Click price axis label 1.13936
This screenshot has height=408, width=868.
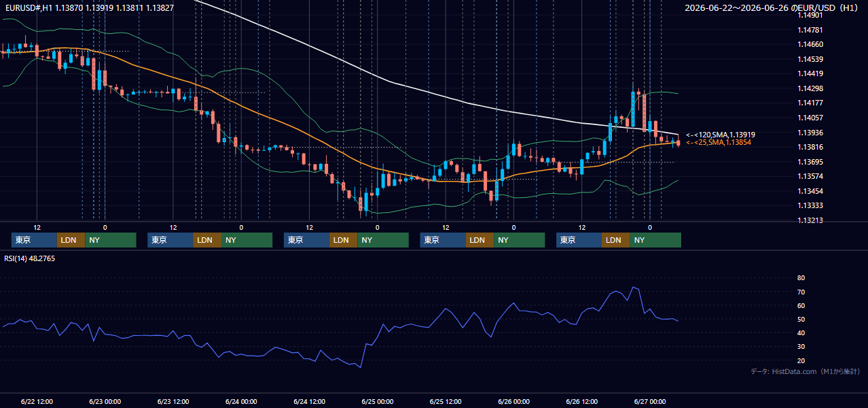(x=810, y=133)
